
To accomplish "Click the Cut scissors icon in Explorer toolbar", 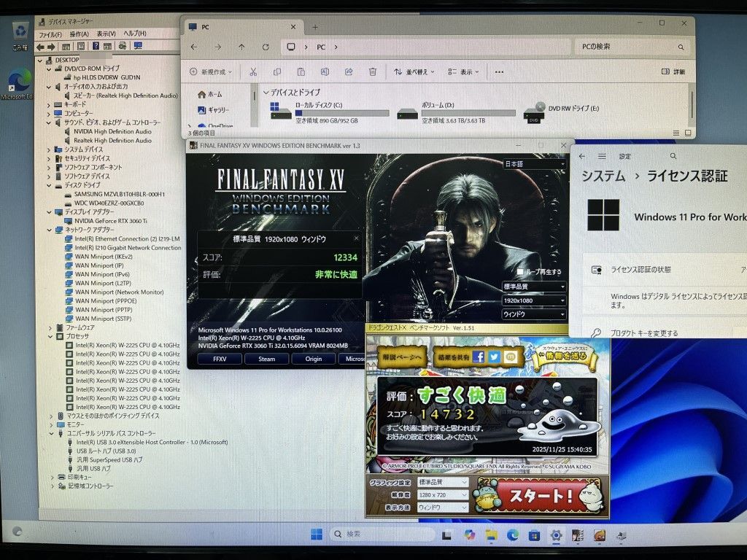I will [253, 71].
